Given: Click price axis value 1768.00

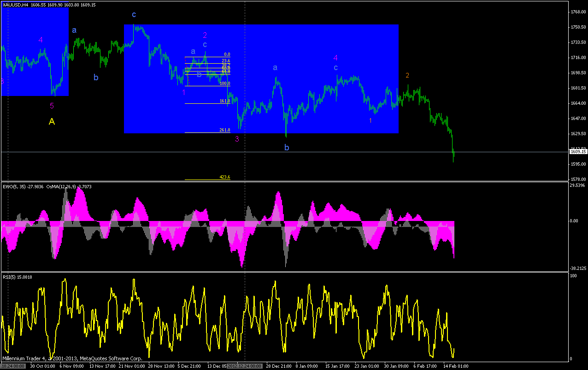Looking at the screenshot, I should [578, 12].
